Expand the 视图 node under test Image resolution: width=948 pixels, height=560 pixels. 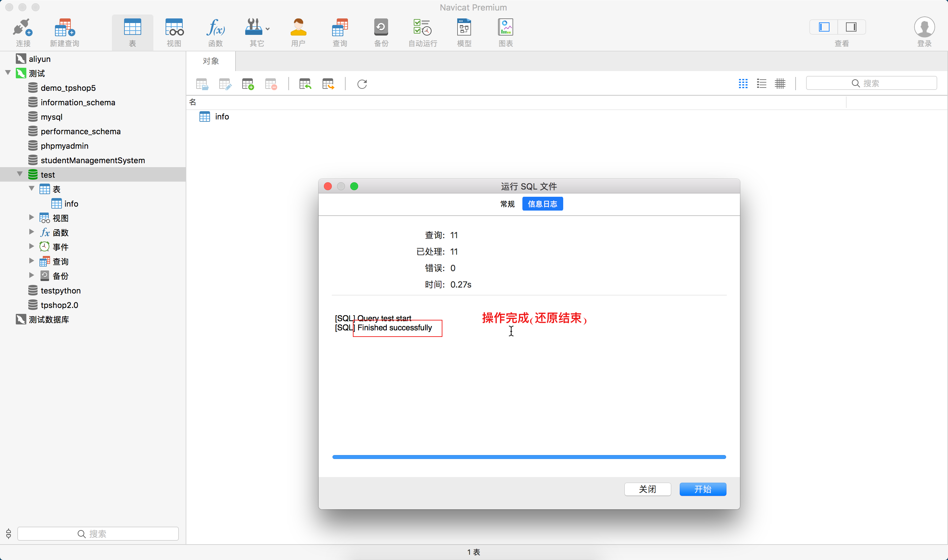pyautogui.click(x=31, y=217)
